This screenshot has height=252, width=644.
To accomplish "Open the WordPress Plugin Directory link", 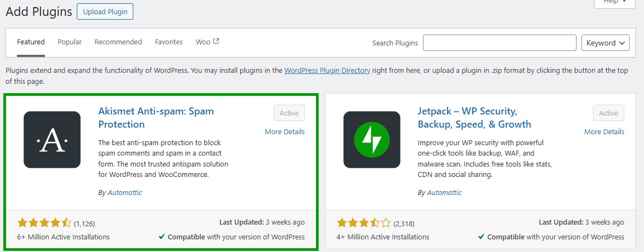I will point(327,70).
